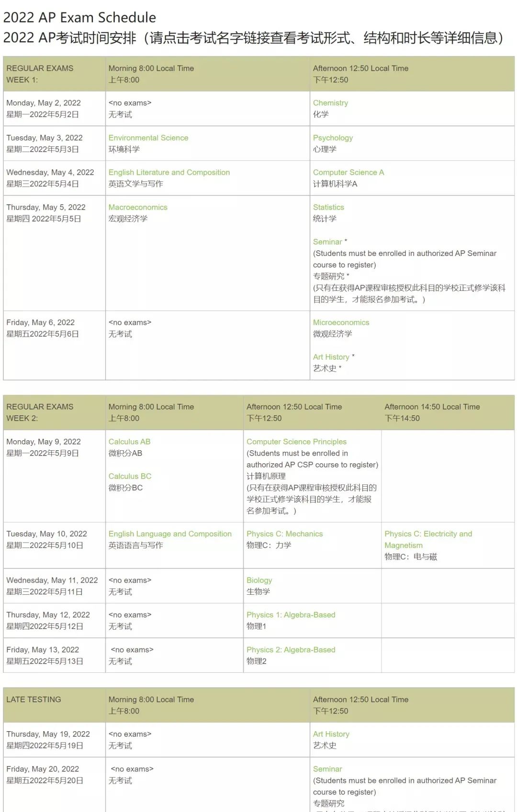Open the Seminar link under Thursday, May 5

click(327, 242)
